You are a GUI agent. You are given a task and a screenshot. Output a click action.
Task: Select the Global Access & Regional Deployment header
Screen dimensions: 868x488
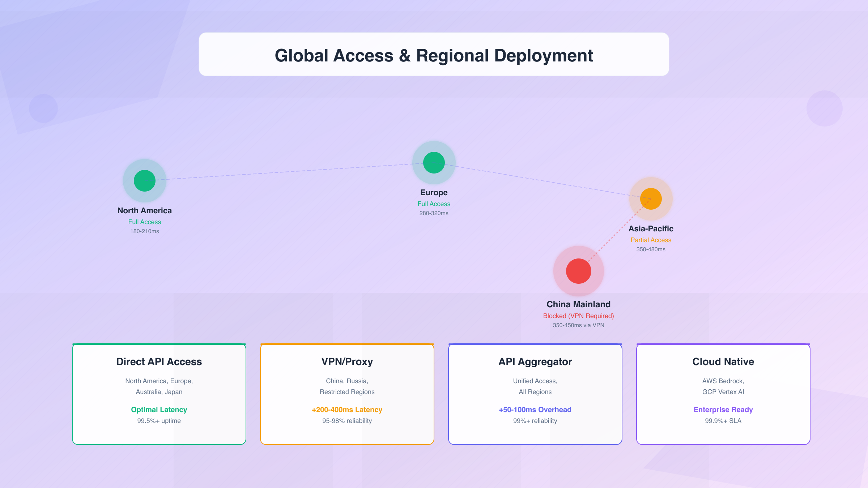434,55
